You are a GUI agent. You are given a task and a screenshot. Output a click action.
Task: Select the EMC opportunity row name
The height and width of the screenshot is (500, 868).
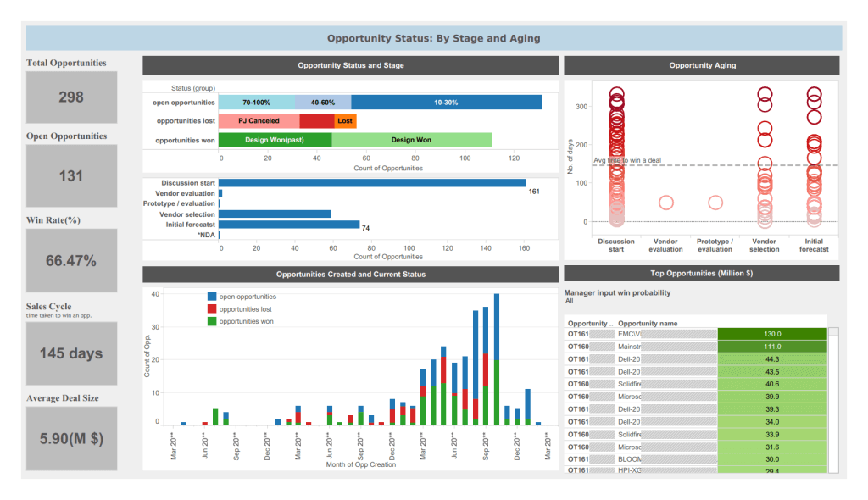[x=629, y=334]
